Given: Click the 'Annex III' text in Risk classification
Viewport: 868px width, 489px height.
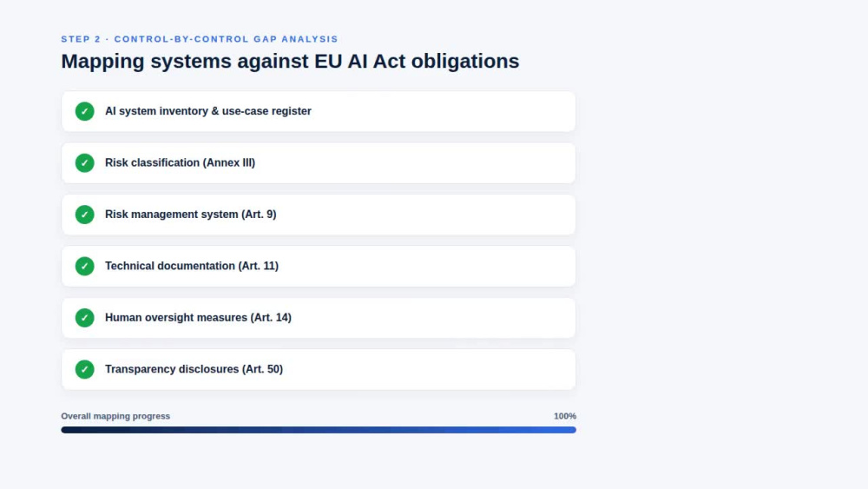Looking at the screenshot, I should click(231, 162).
